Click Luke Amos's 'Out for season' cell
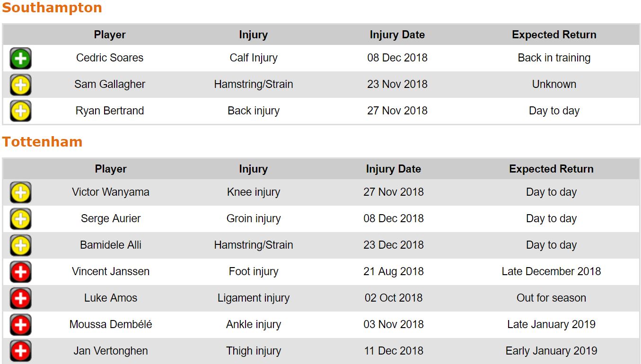The image size is (641, 364). (551, 298)
